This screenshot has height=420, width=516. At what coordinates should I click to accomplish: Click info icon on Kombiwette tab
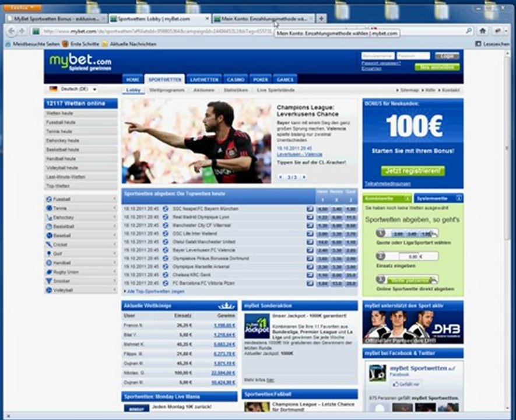(408, 198)
